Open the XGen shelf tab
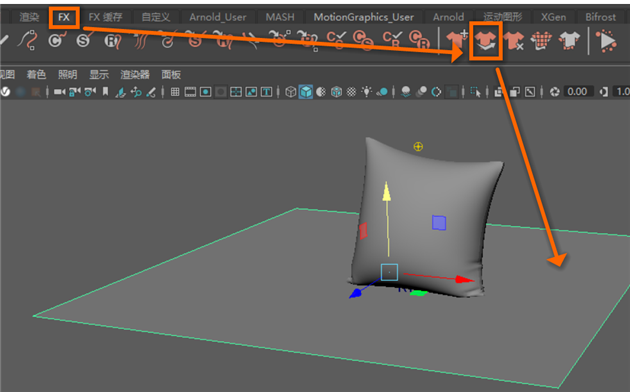Viewport: 630px width, 392px height. point(553,17)
